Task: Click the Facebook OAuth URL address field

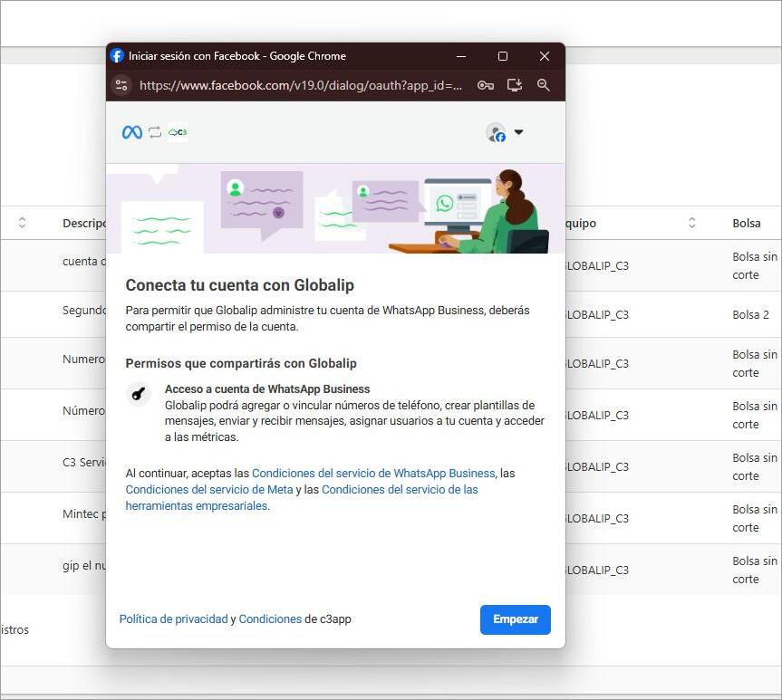Action: [301, 85]
